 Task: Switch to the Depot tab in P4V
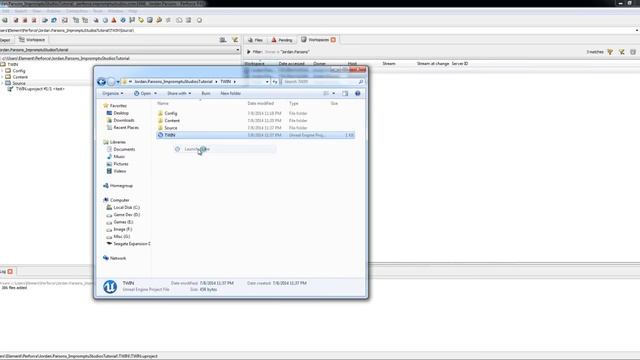pyautogui.click(x=6, y=40)
